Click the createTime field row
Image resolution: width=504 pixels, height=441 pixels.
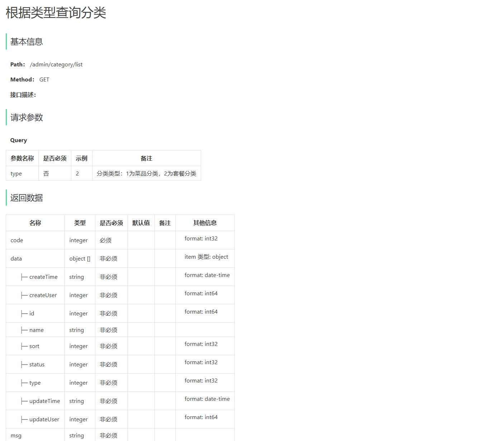[120, 277]
